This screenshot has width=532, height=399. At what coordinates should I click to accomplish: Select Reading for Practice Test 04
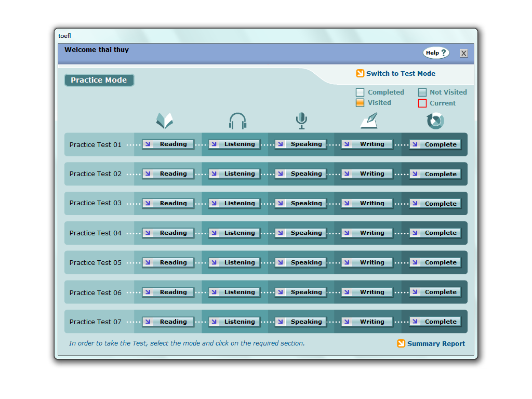click(168, 233)
